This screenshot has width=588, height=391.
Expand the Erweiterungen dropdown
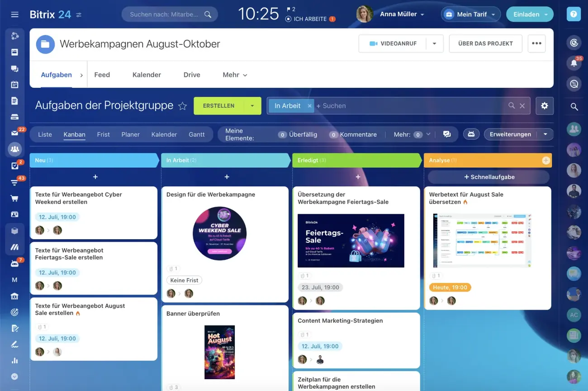click(545, 134)
